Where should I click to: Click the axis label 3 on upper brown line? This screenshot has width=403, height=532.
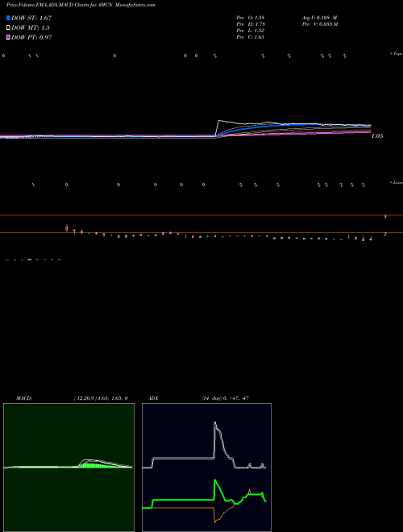(x=385, y=217)
